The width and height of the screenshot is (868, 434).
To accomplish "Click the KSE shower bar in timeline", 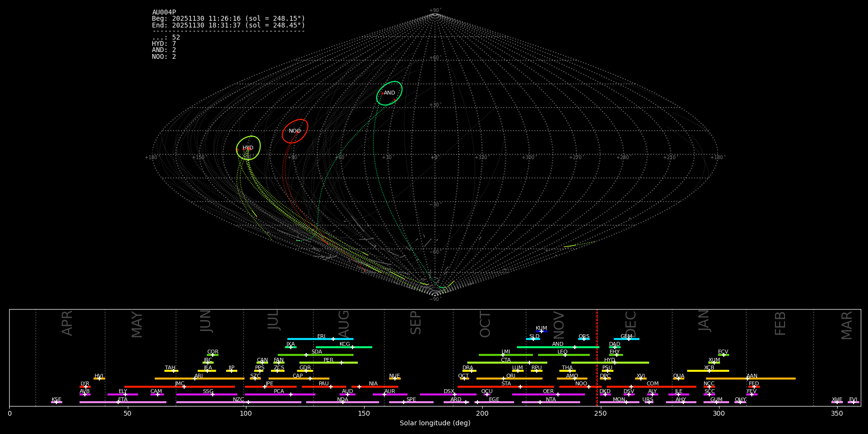I will point(56,402).
